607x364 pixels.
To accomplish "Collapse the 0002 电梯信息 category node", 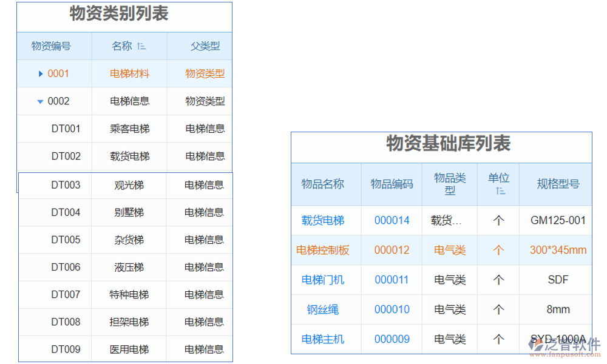I will click(x=39, y=101).
